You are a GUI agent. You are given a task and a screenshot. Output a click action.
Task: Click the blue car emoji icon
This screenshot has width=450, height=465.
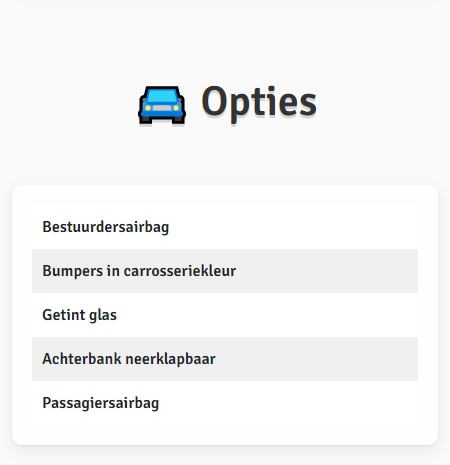pyautogui.click(x=162, y=105)
